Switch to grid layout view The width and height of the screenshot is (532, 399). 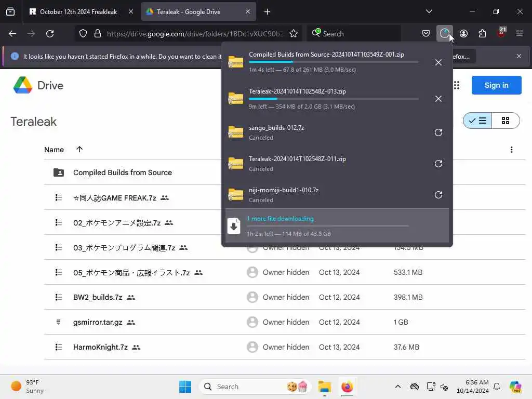506,121
